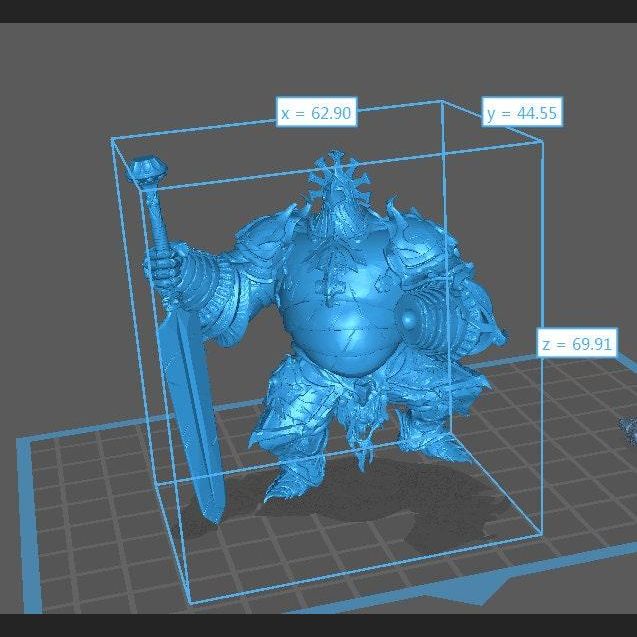Click the sword tip touching the plate
Image resolution: width=637 pixels, height=637 pixels.
click(211, 516)
